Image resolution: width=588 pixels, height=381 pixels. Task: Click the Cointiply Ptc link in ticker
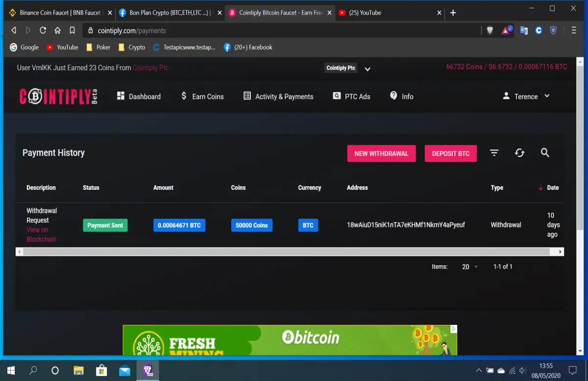(150, 68)
